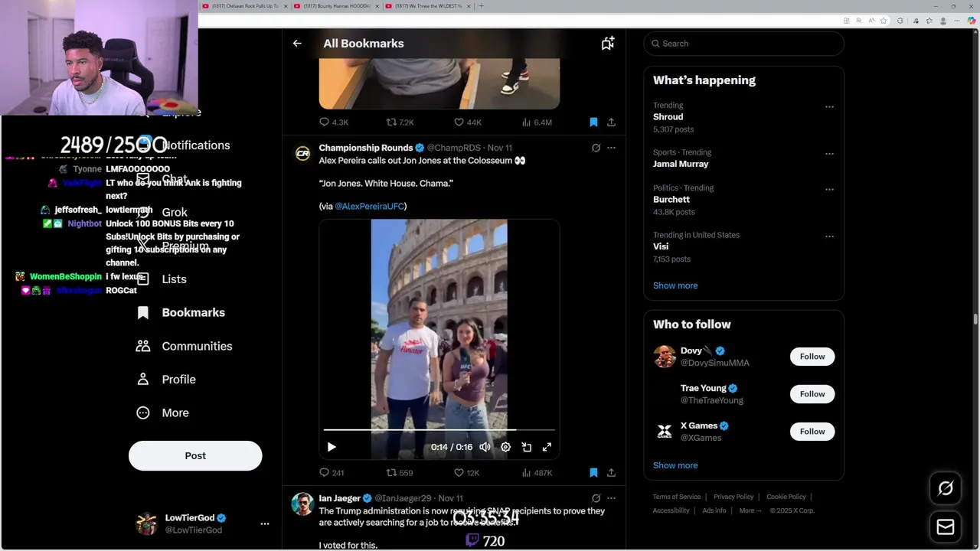Reply to the top post with 4.3K replies

tap(334, 122)
